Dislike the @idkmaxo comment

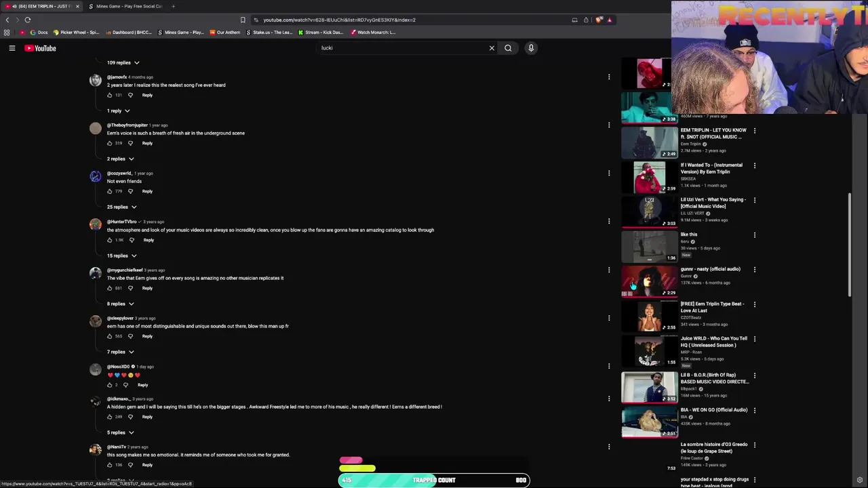pos(130,417)
